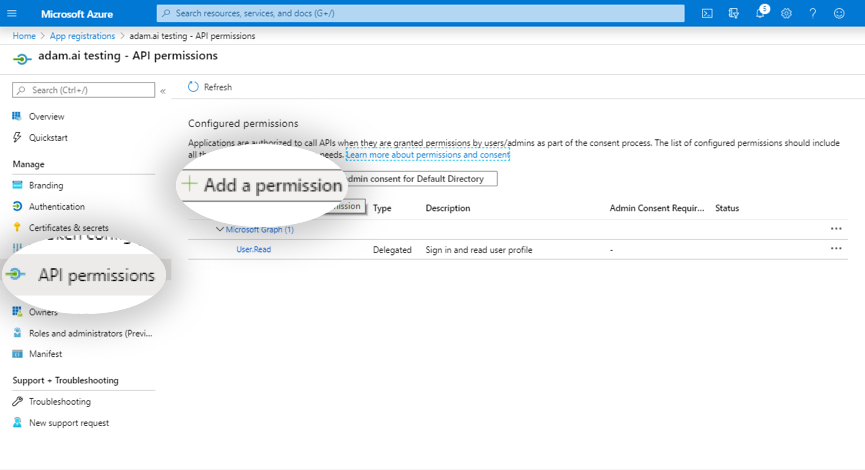
Task: Open the hamburger portal menu
Action: (x=12, y=13)
